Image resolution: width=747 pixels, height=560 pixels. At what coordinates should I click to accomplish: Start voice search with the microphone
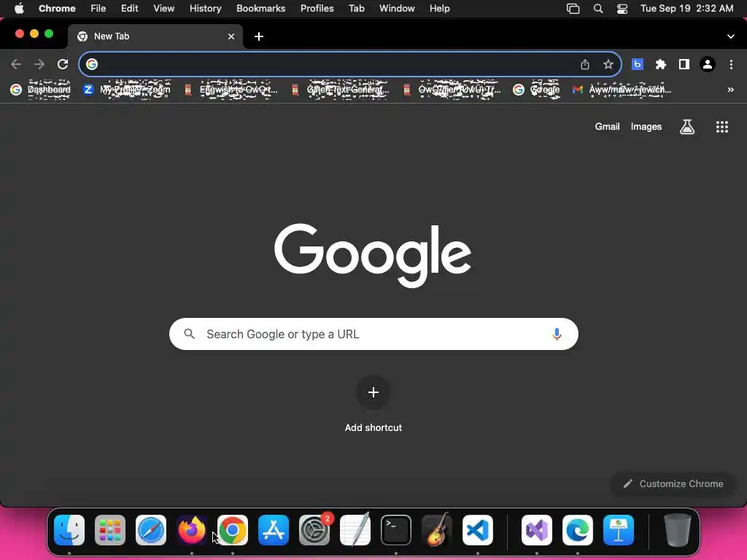click(557, 334)
